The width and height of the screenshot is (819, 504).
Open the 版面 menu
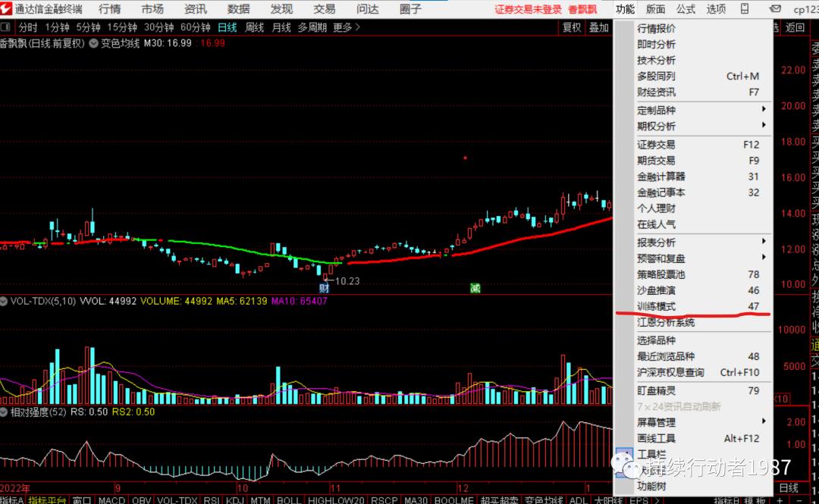click(x=655, y=9)
